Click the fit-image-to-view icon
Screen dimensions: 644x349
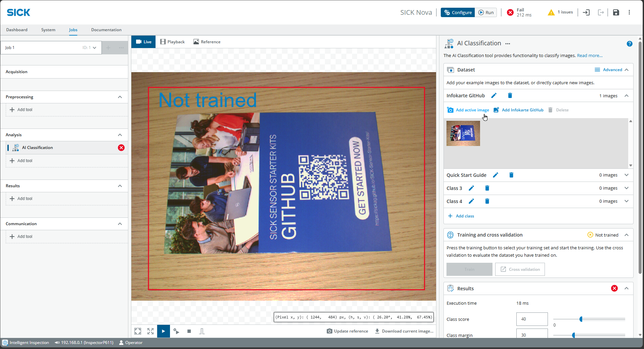click(138, 331)
